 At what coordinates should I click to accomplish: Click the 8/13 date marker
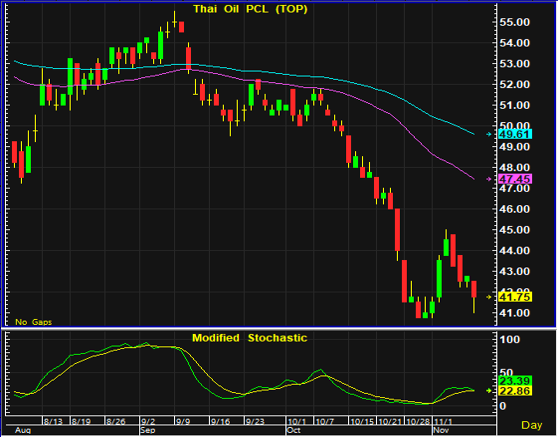click(x=53, y=422)
